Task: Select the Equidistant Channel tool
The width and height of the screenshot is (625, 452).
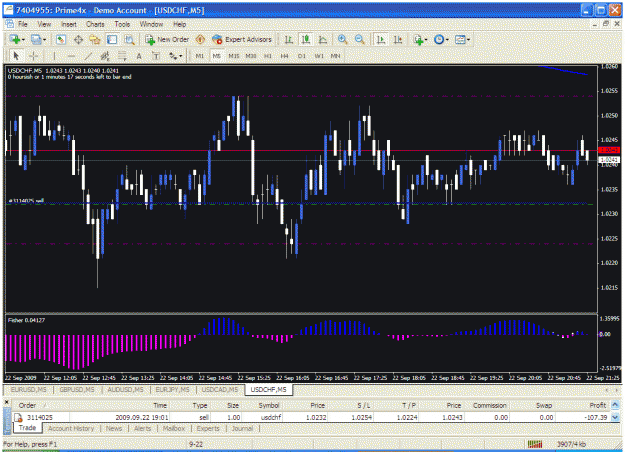Action: (x=105, y=56)
